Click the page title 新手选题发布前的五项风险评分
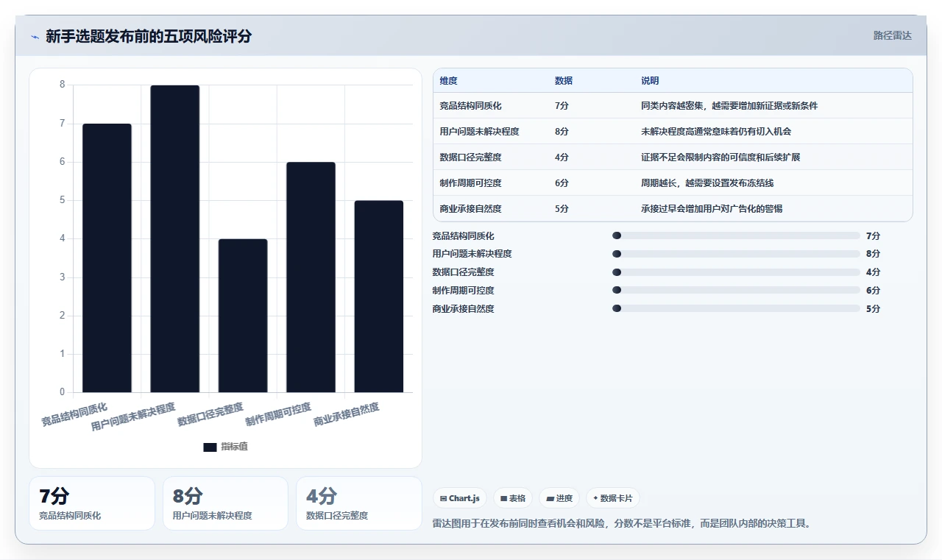The image size is (942, 560). click(149, 36)
